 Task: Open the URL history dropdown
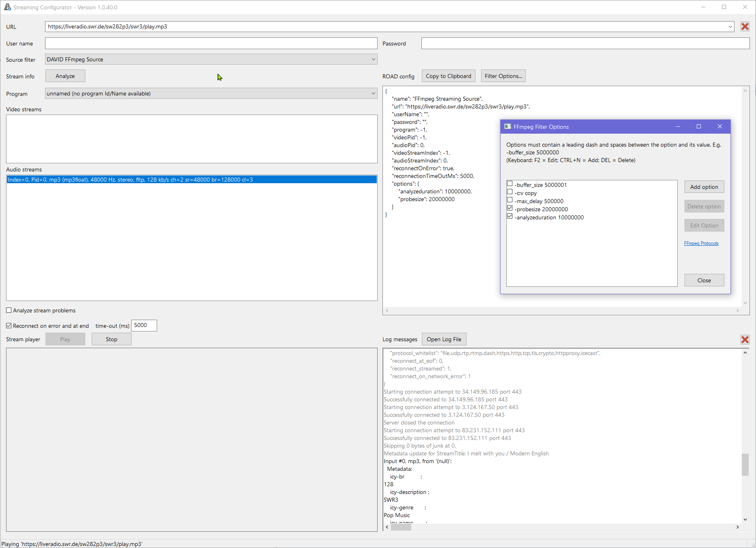point(730,27)
